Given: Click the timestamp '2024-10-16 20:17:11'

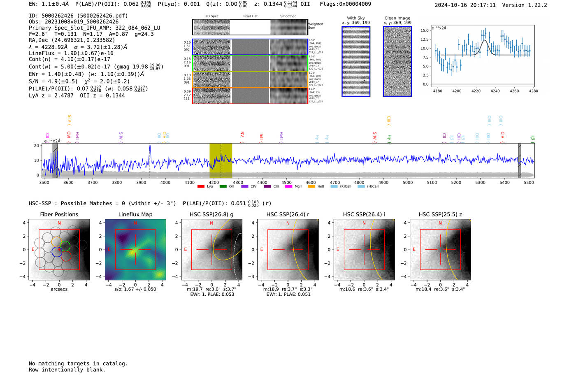Looking at the screenshot, I should [x=465, y=5].
